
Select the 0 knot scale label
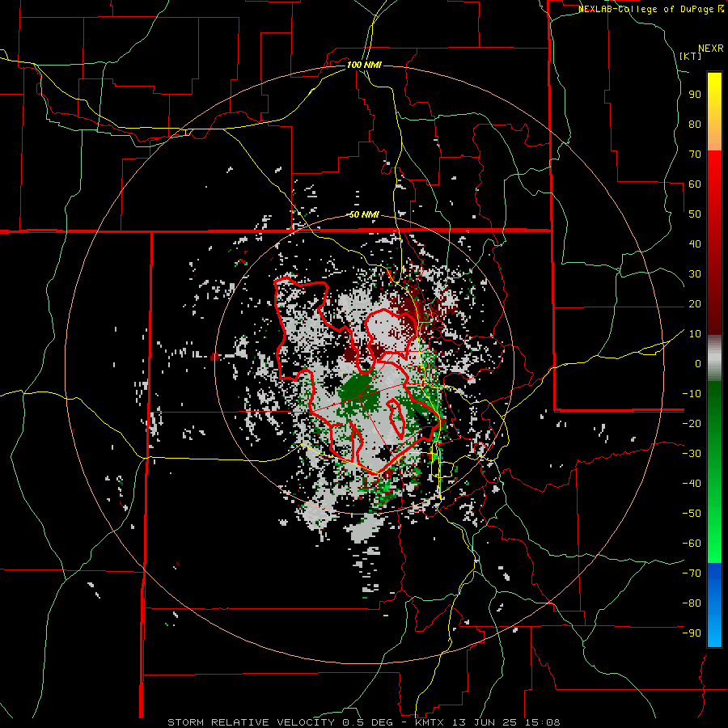coord(698,363)
